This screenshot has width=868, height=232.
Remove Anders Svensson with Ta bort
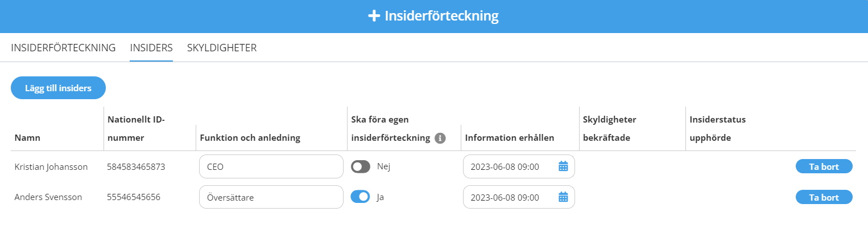click(824, 197)
